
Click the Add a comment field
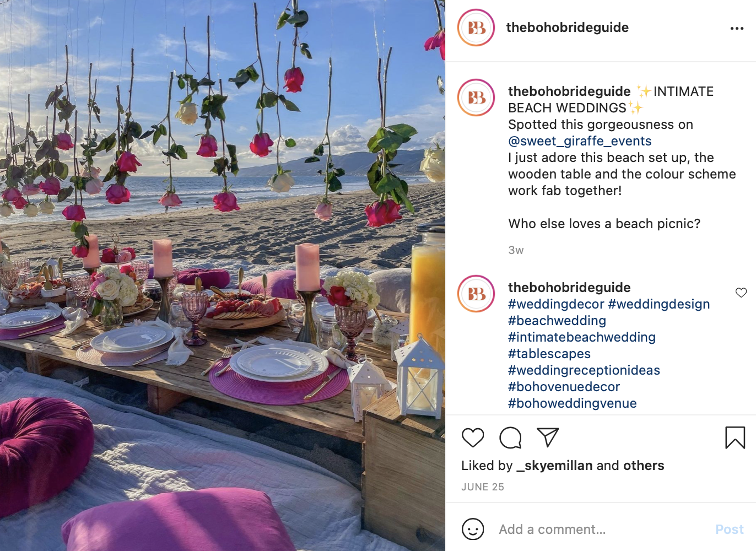[x=601, y=530]
